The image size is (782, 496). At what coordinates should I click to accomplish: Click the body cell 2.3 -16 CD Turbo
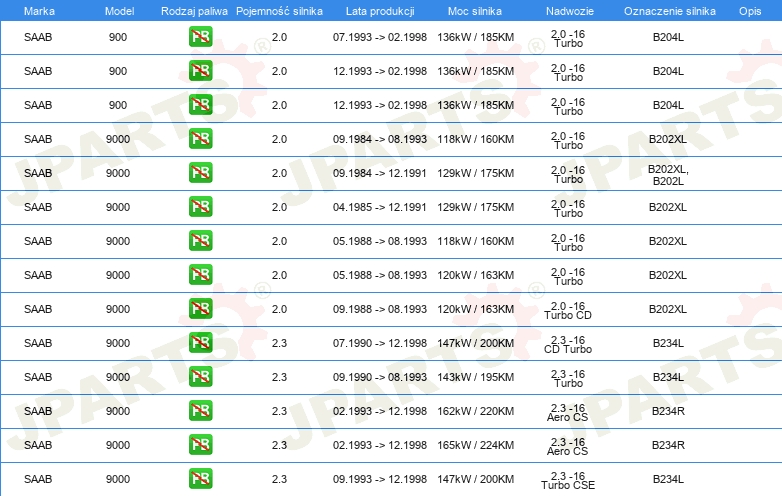coord(568,344)
